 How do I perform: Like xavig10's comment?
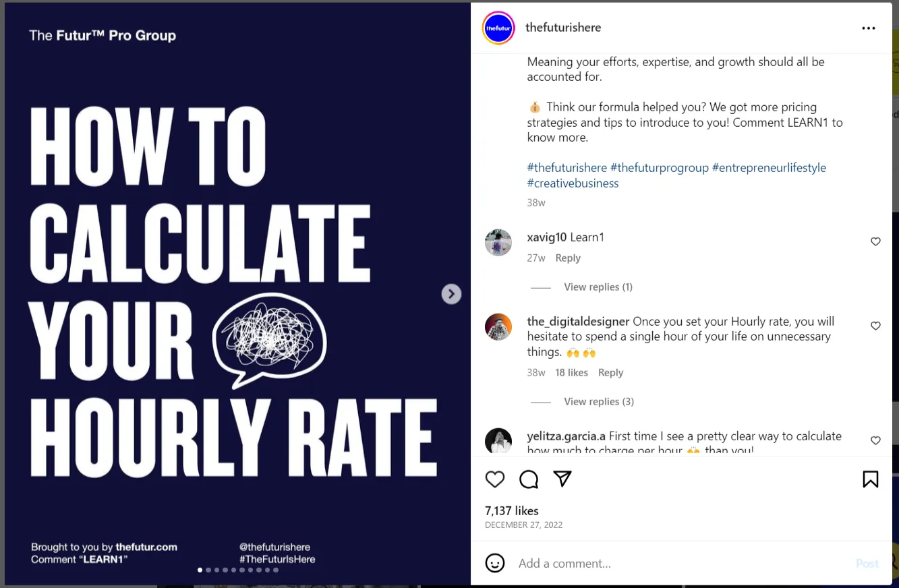pos(875,241)
